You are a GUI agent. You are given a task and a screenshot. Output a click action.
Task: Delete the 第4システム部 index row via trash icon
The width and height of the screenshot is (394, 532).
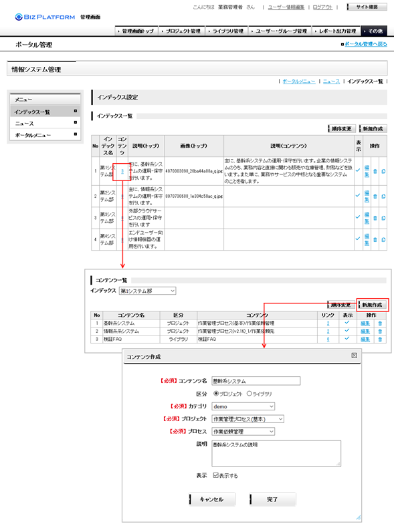[x=375, y=239]
